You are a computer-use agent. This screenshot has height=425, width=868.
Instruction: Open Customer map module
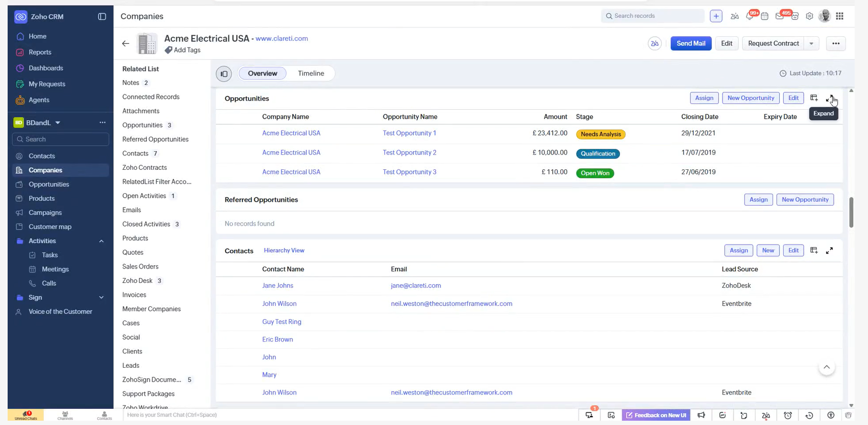tap(50, 227)
